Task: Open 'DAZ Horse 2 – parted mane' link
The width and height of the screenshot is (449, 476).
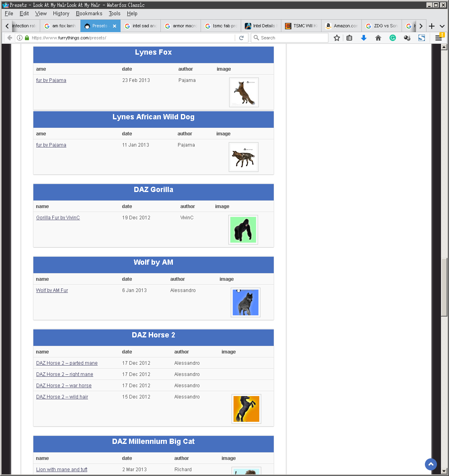Action: (x=67, y=363)
